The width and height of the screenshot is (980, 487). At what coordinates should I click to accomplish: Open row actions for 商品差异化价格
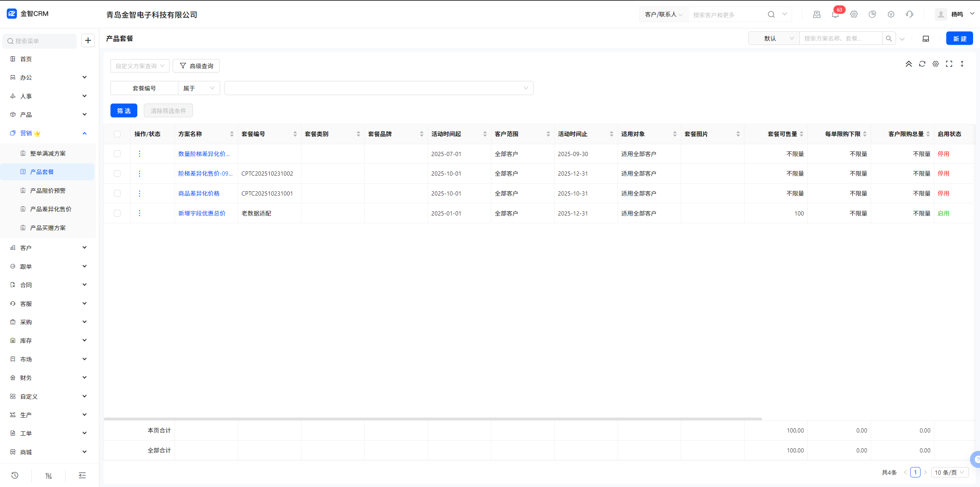point(140,194)
